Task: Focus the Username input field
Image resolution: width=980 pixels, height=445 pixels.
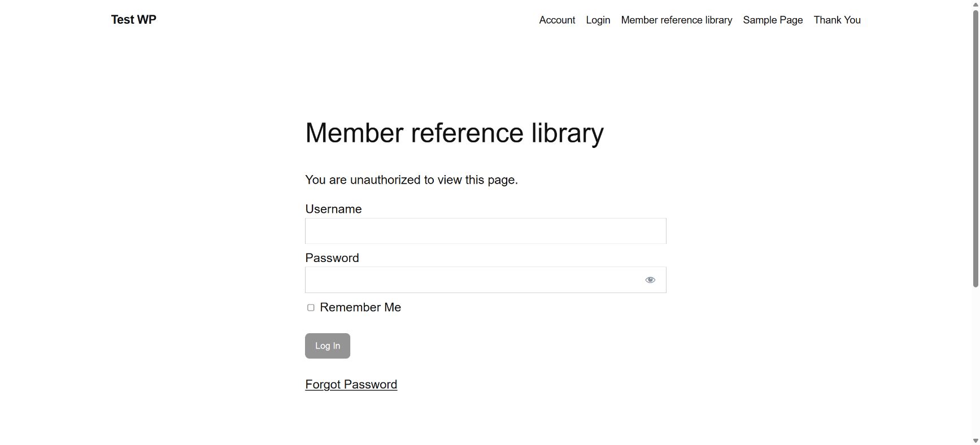Action: tap(486, 231)
